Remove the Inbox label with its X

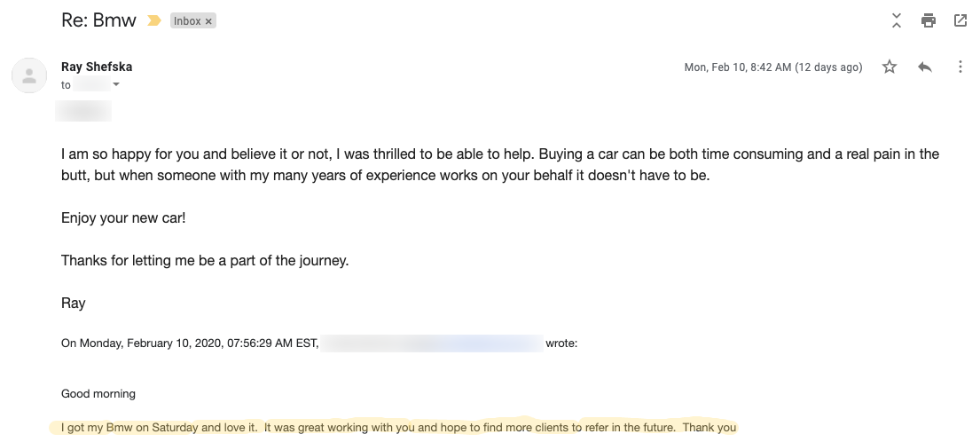pos(209,21)
